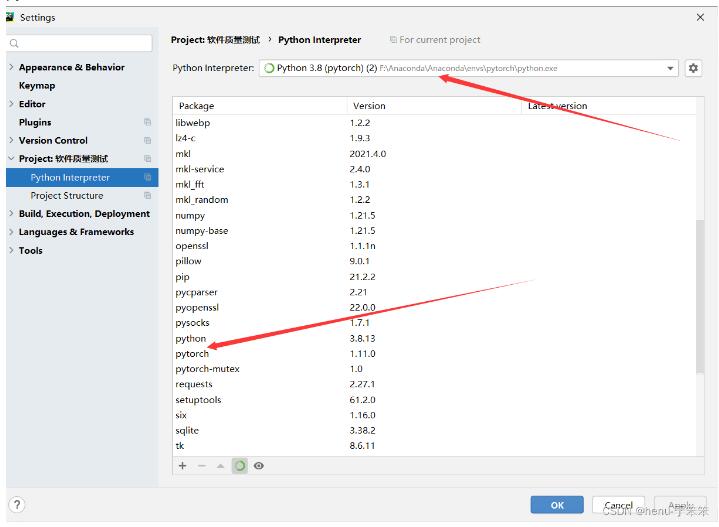This screenshot has width=719, height=527.
Task: Select Project Structure in settings tree
Action: [x=66, y=196]
